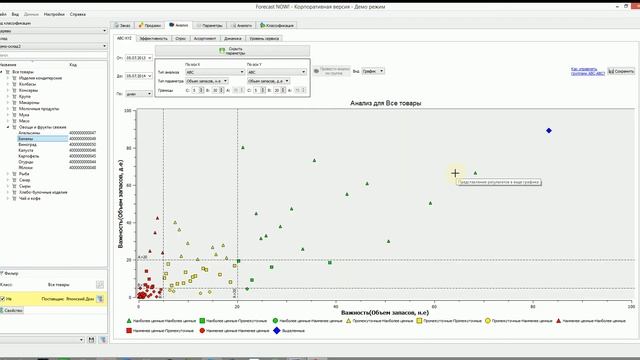640x360 pixels.
Task: Click the Свойство button icon
Action: [2, 310]
